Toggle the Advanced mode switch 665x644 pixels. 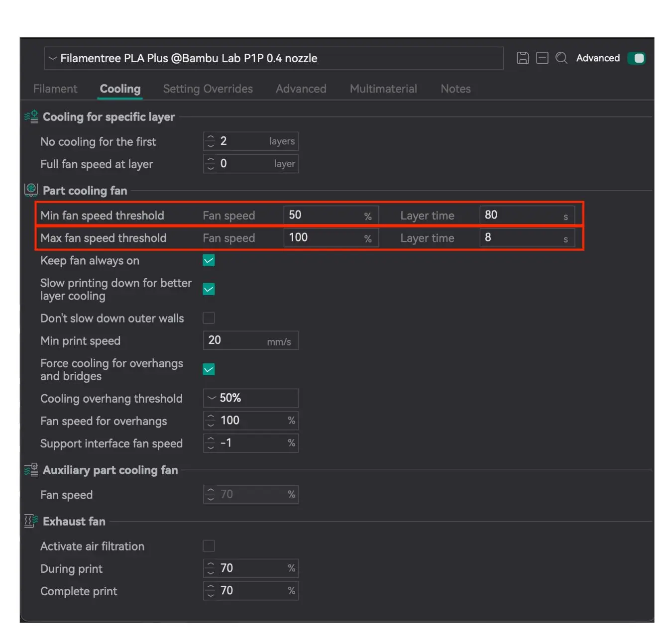pyautogui.click(x=636, y=58)
